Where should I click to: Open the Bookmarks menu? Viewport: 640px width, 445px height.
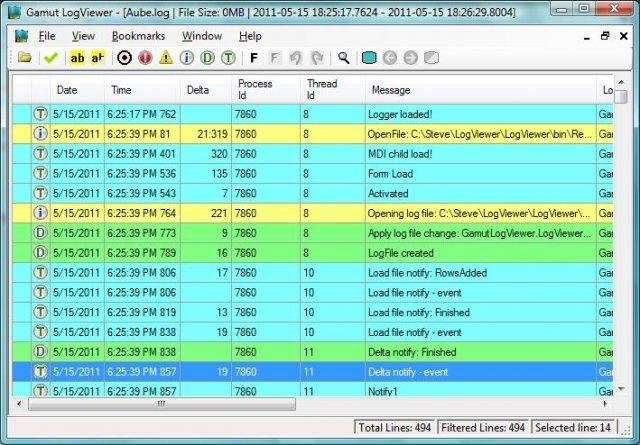[x=138, y=36]
